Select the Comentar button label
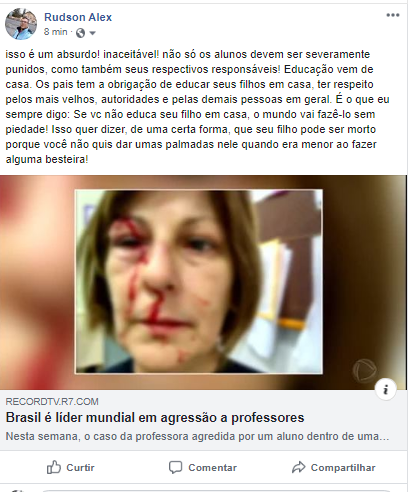This screenshot has width=408, height=492. pos(212,468)
